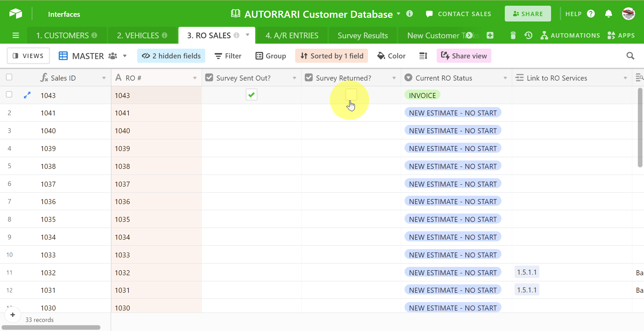Click the vertical scrollbar
Screen dimensions: 644x331
640,128
